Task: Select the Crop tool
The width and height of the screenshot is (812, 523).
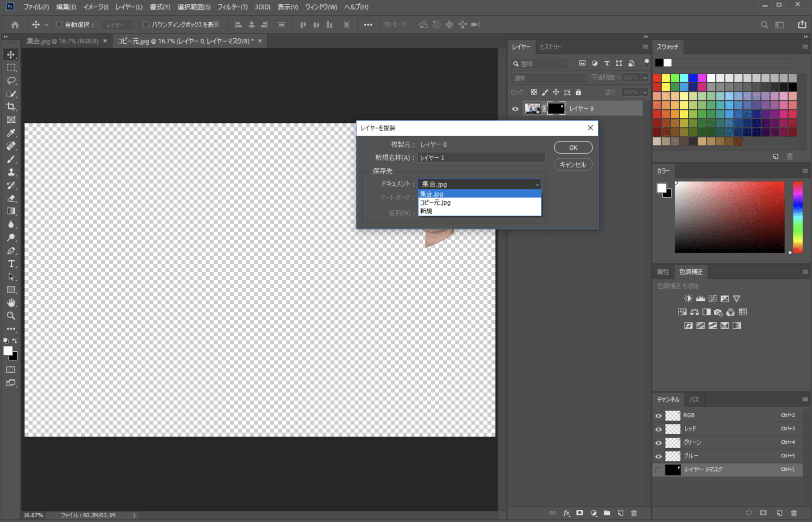Action: 11,107
